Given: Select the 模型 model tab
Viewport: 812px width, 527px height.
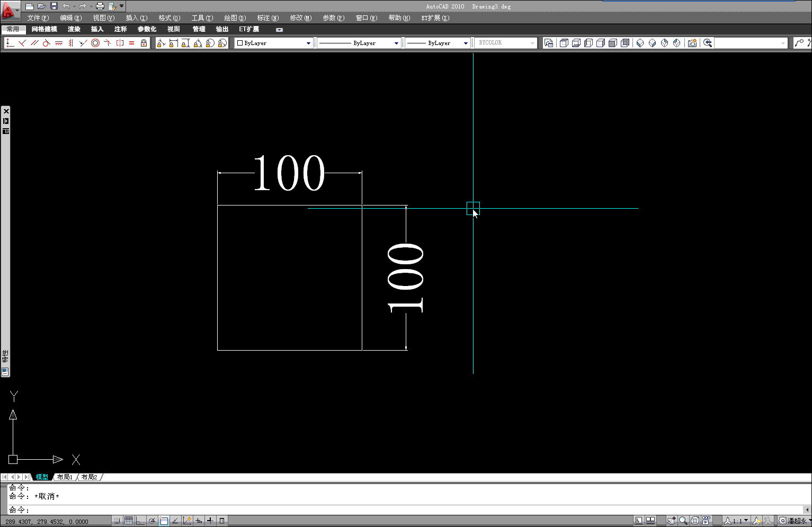Looking at the screenshot, I should pos(42,477).
